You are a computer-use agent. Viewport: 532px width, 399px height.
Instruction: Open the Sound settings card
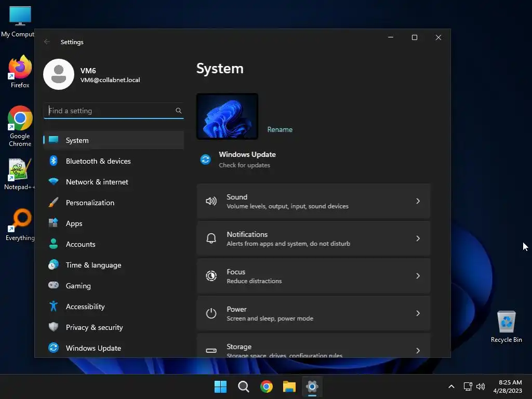(313, 201)
